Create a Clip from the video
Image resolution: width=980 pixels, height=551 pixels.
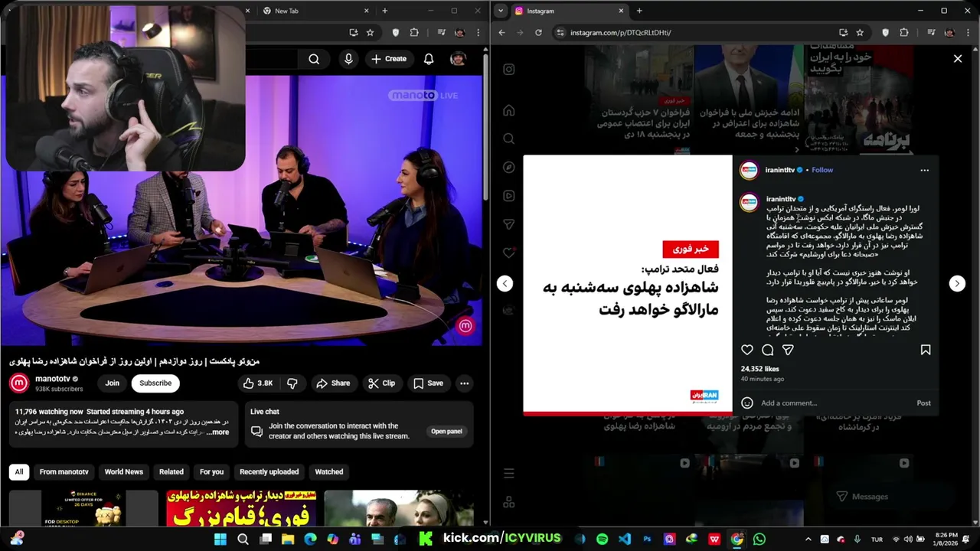coord(381,383)
